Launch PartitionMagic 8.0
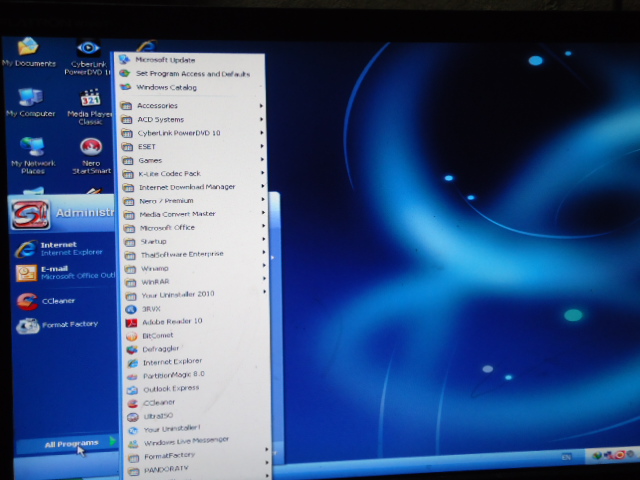 point(166,375)
